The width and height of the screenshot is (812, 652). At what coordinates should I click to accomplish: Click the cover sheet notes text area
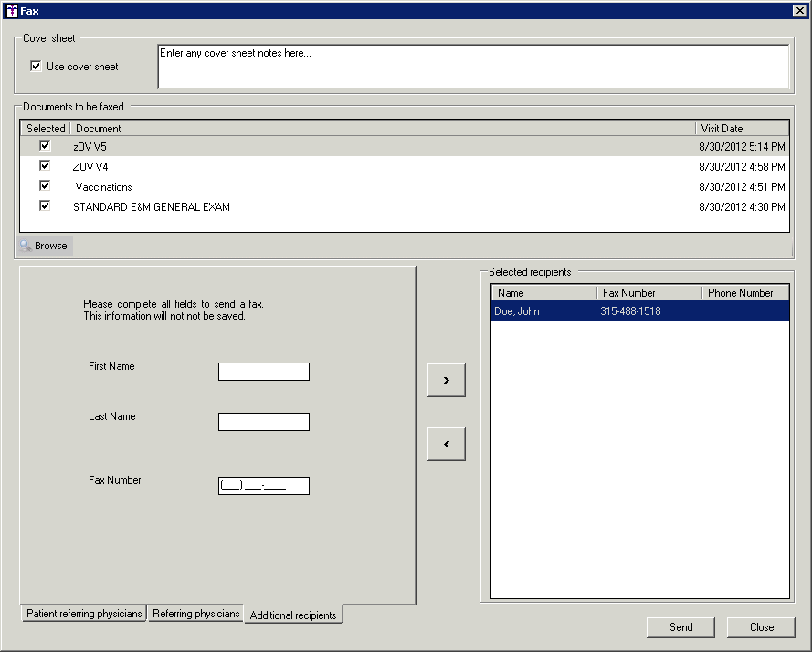point(473,67)
